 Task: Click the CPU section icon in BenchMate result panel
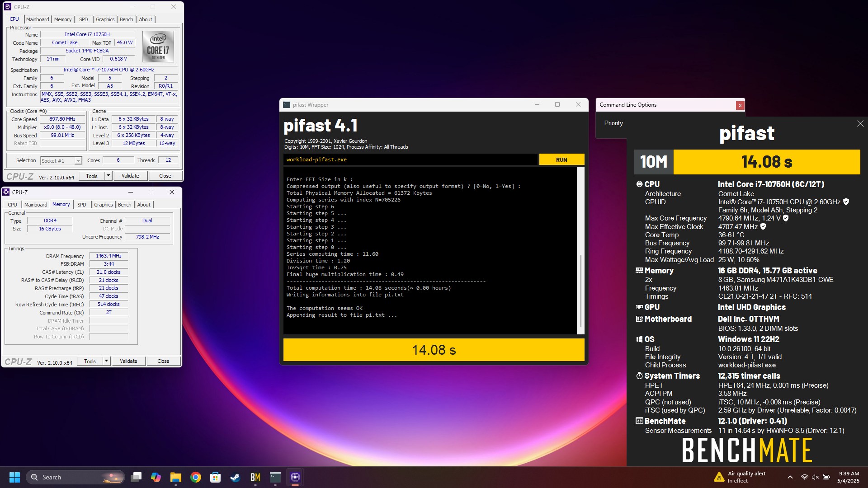click(639, 184)
